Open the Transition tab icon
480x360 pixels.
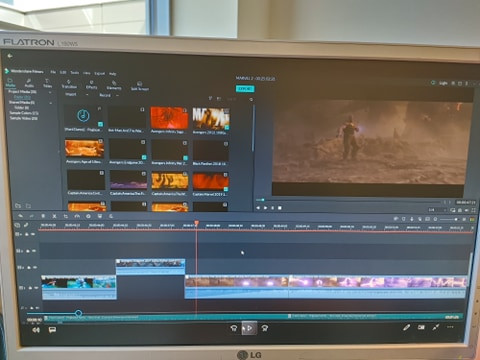[69, 83]
